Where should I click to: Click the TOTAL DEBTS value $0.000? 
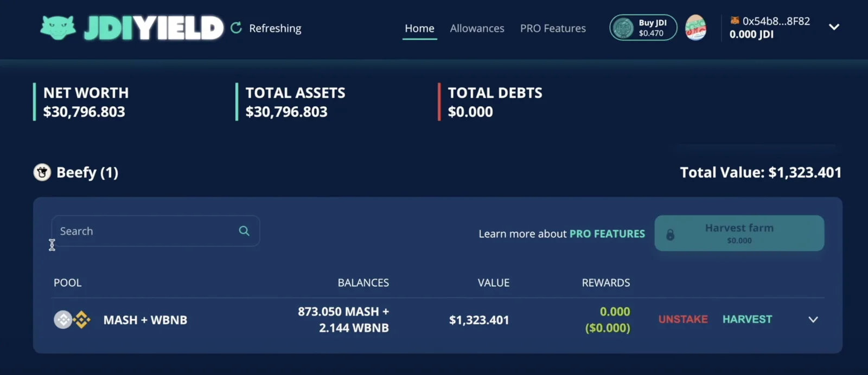pyautogui.click(x=470, y=112)
